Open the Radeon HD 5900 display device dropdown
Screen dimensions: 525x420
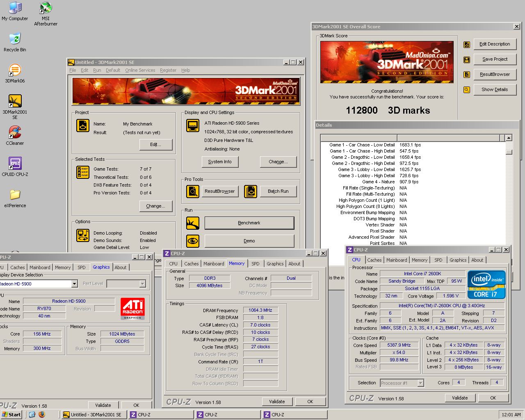pos(75,284)
